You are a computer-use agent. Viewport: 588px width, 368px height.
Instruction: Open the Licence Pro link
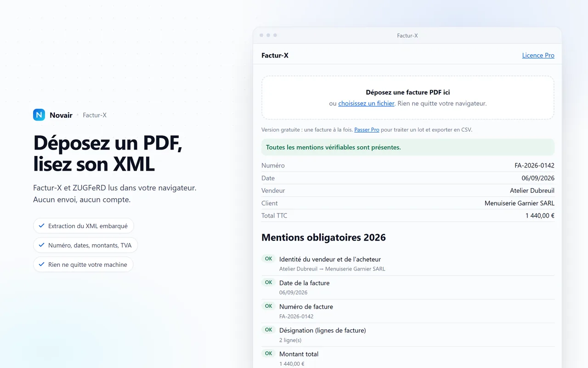point(538,55)
